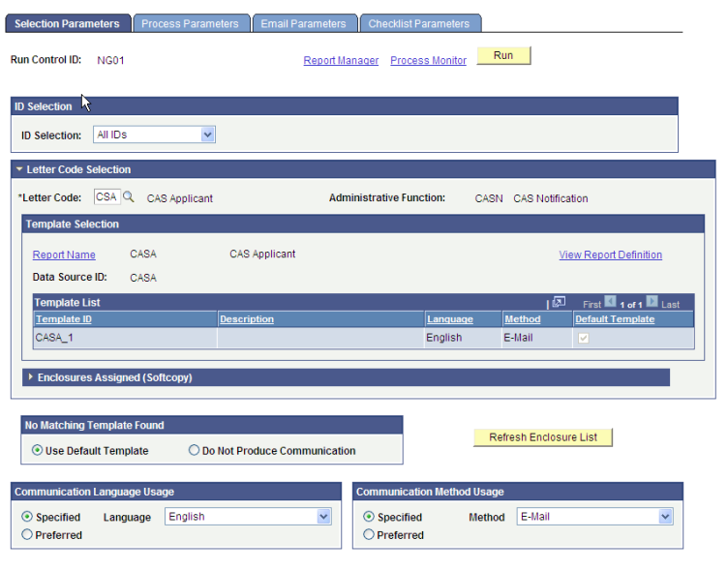
Task: Sort by the Language column header
Action: [x=450, y=319]
